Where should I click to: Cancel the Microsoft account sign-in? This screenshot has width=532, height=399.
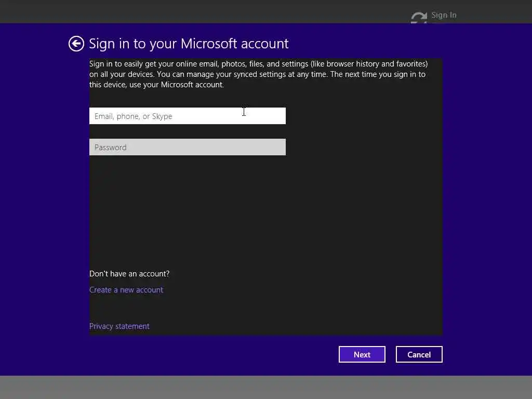click(x=419, y=354)
